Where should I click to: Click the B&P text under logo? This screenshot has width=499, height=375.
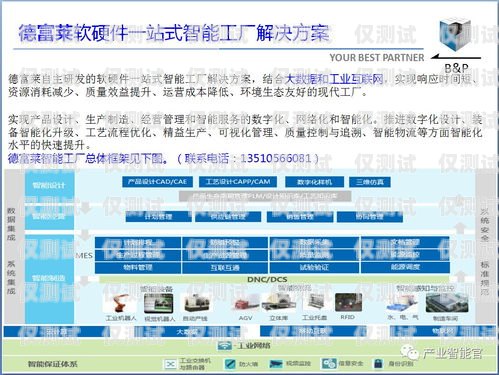click(x=456, y=68)
